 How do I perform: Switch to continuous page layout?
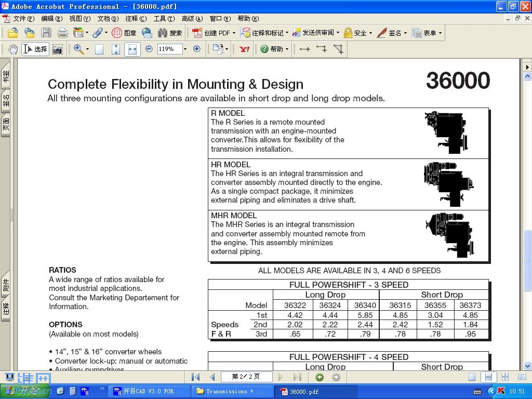[x=488, y=377]
